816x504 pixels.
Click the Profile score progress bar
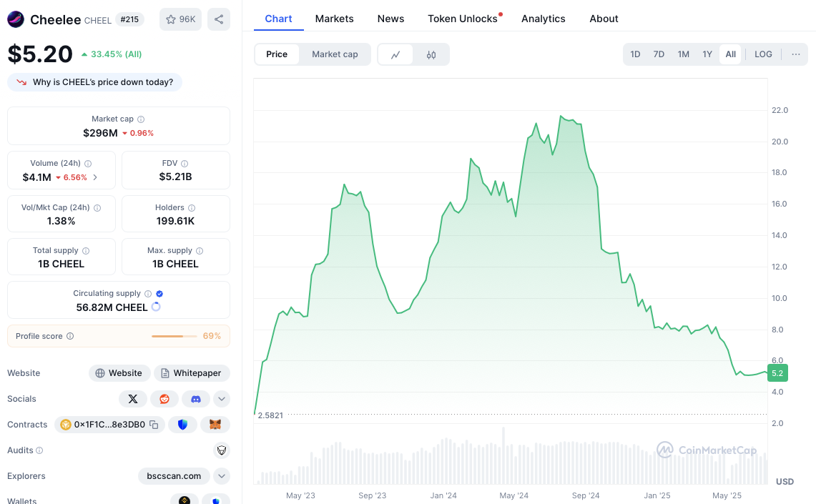pos(174,336)
